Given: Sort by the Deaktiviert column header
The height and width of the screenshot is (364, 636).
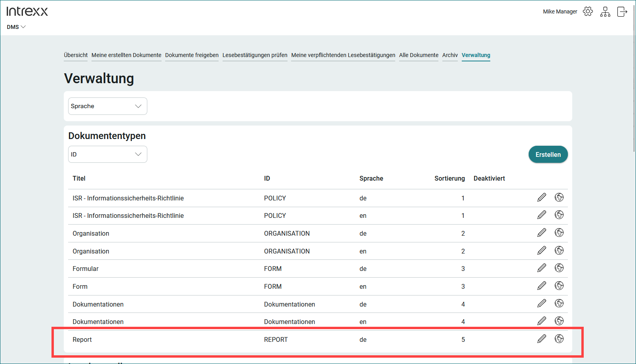Looking at the screenshot, I should 489,178.
